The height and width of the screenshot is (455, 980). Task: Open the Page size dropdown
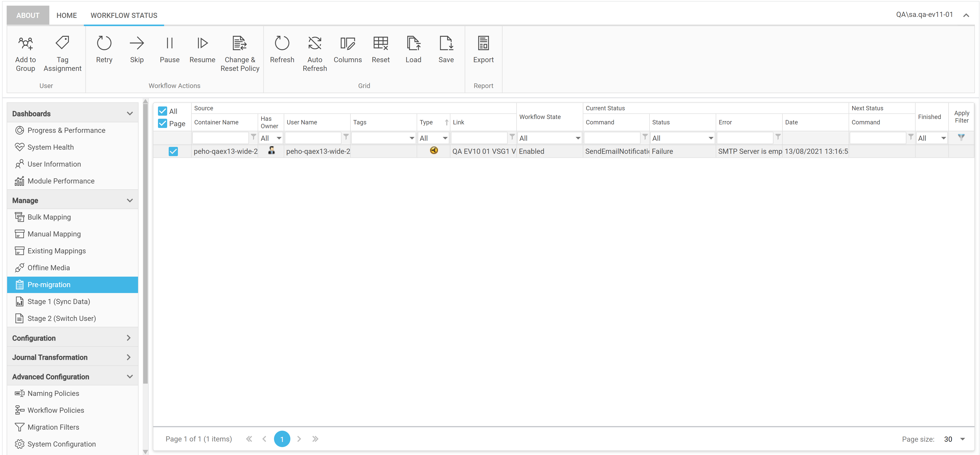[963, 439]
